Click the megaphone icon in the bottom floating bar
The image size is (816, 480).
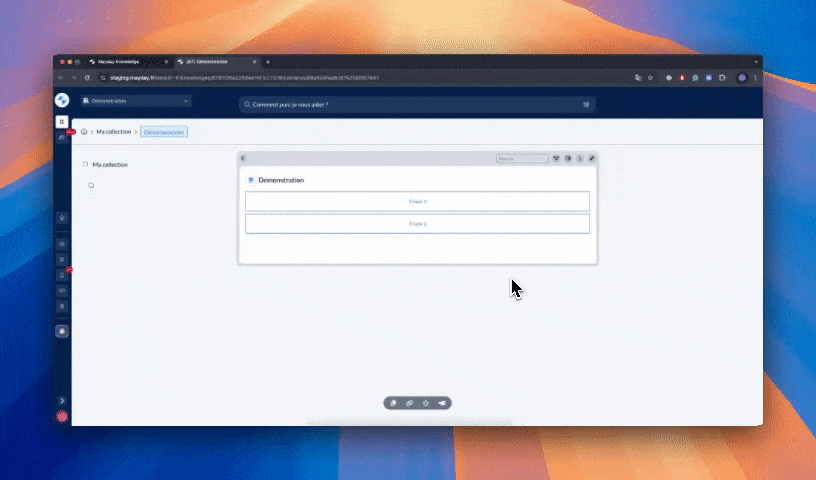tap(442, 403)
